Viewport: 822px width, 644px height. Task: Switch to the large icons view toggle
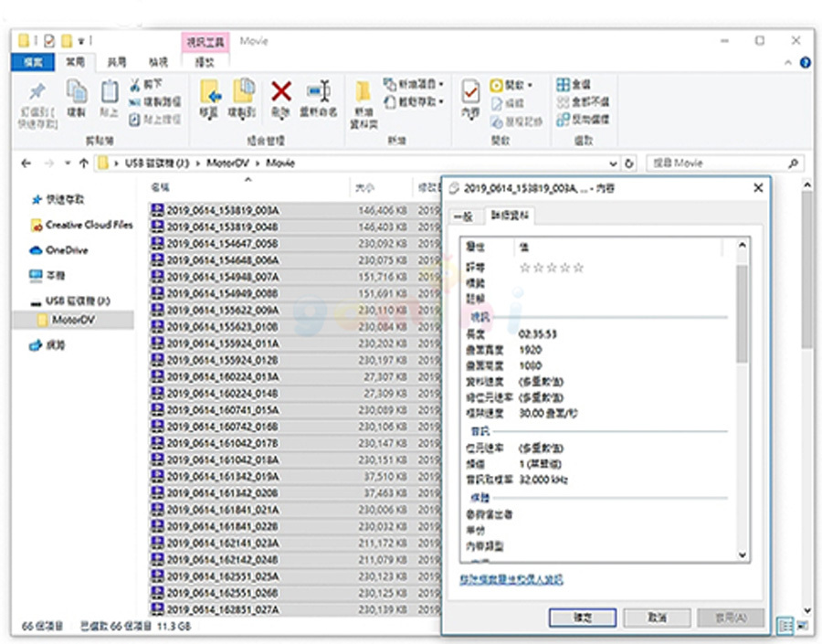(804, 627)
